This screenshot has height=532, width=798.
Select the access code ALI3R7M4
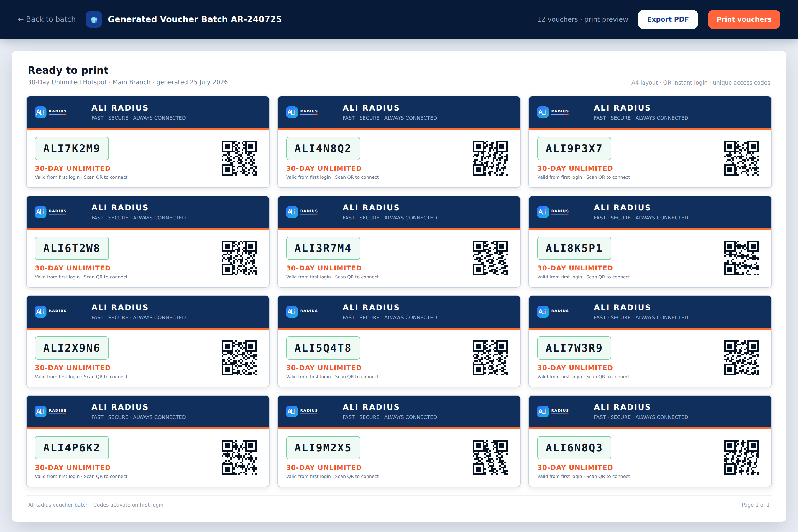pos(323,248)
